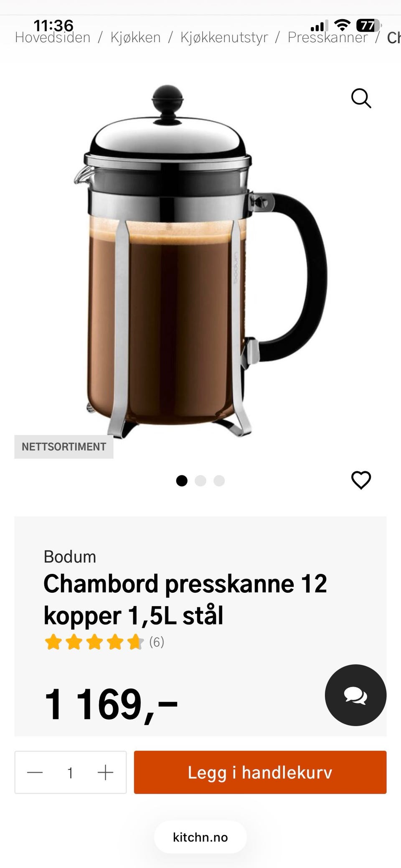
Task: Select the third image carousel dot
Action: pos(219,481)
